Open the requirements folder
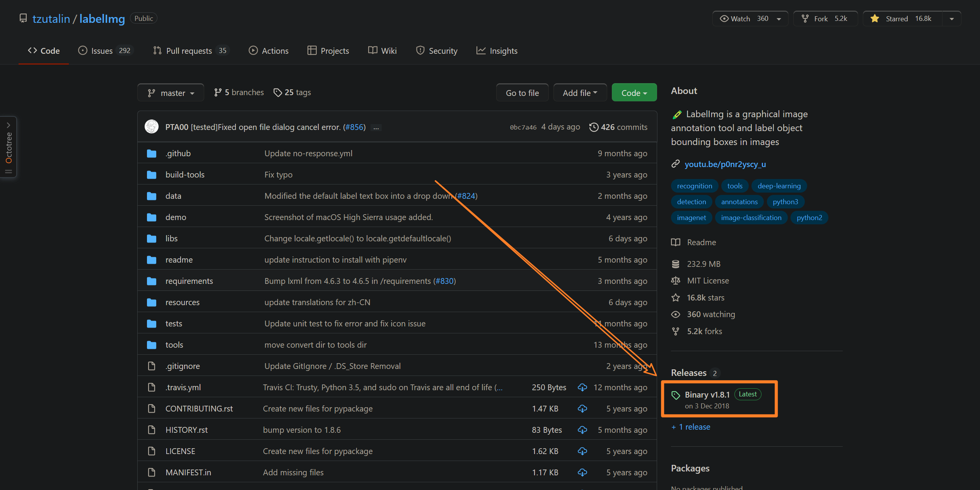980x490 pixels. [189, 281]
